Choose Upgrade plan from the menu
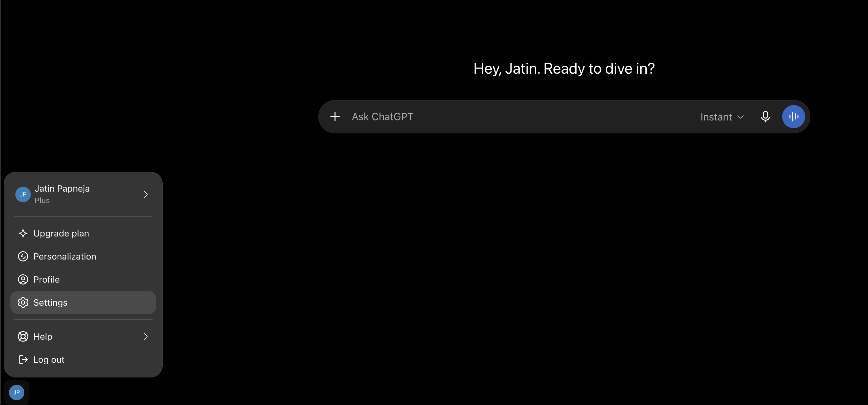Screen dimensions: 868x405 (83, 233)
